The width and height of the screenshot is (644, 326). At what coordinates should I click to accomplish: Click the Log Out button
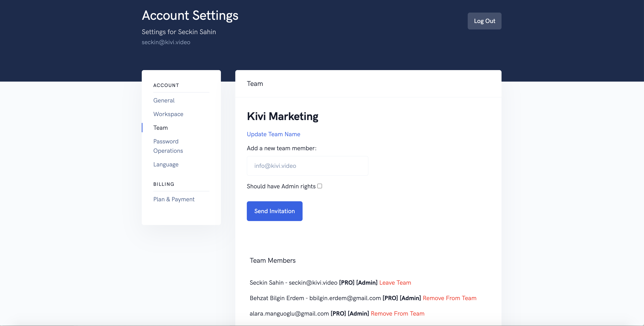(x=484, y=21)
